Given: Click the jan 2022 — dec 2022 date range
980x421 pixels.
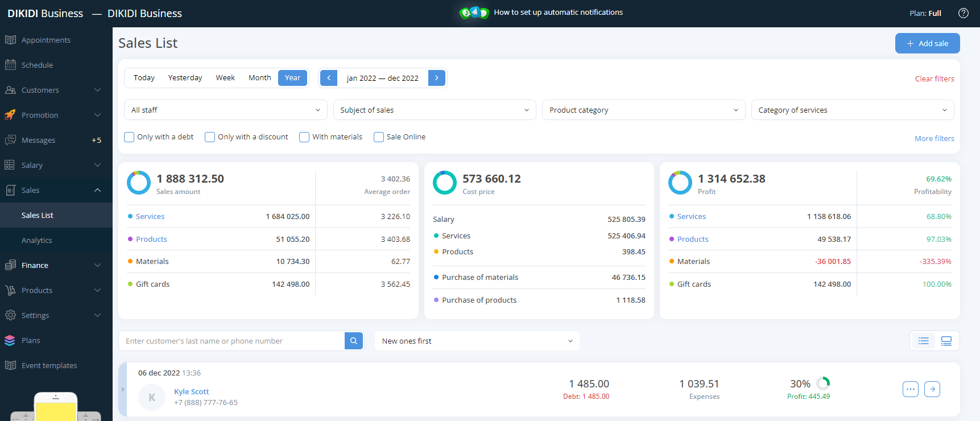Looking at the screenshot, I should (x=383, y=78).
